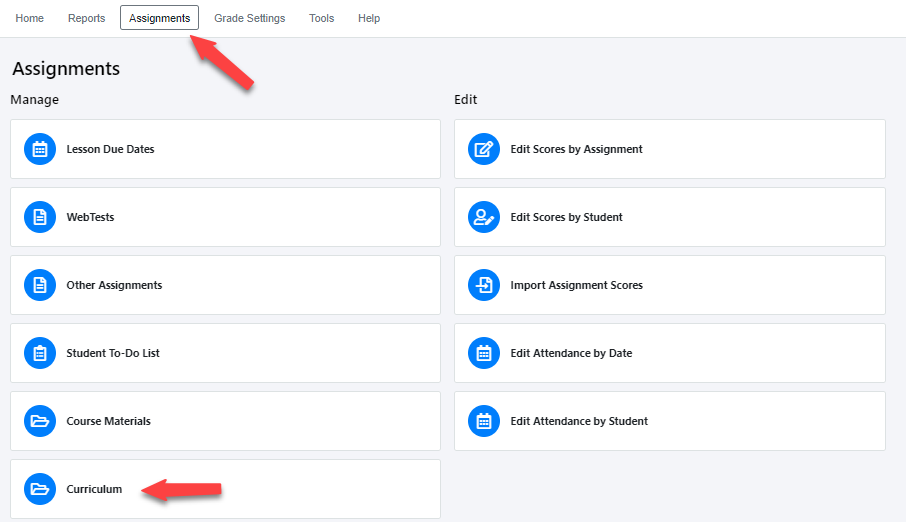Screen dimensions: 906x522
Task: Open the Curriculum link
Action: [x=94, y=489]
